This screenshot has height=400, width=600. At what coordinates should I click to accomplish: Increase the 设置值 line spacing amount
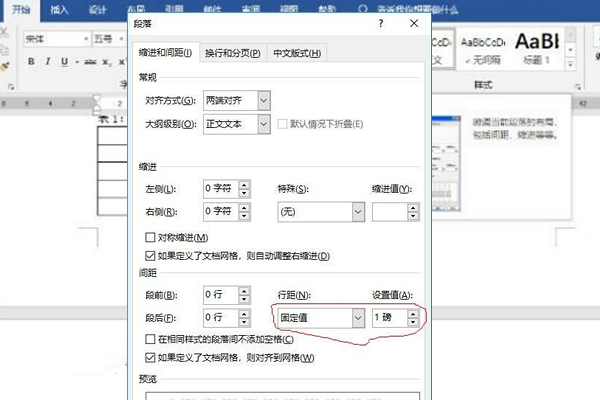[413, 313]
